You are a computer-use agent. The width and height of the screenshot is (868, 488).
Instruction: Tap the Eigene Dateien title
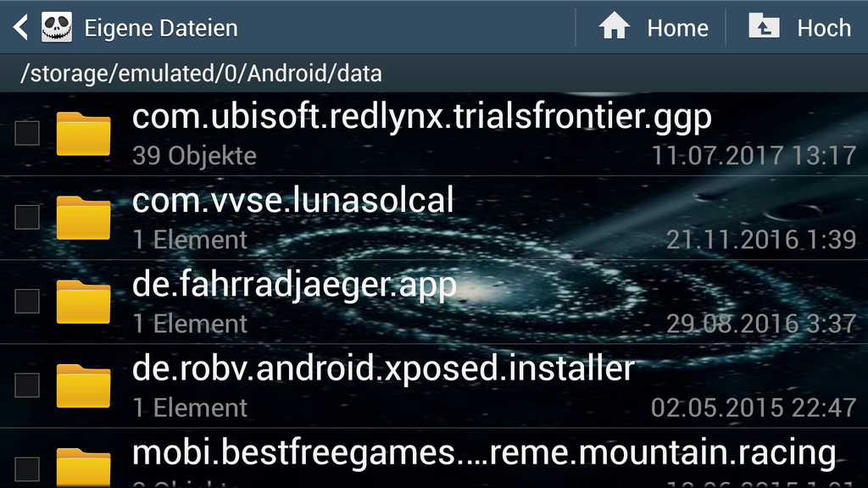tap(160, 29)
